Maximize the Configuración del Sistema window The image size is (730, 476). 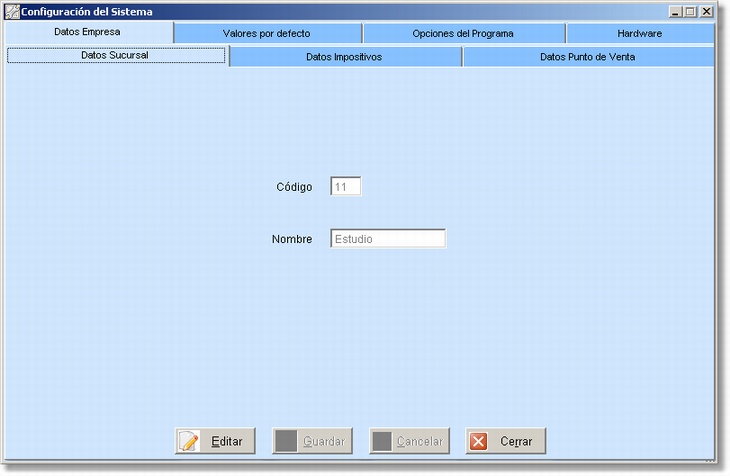tap(690, 12)
